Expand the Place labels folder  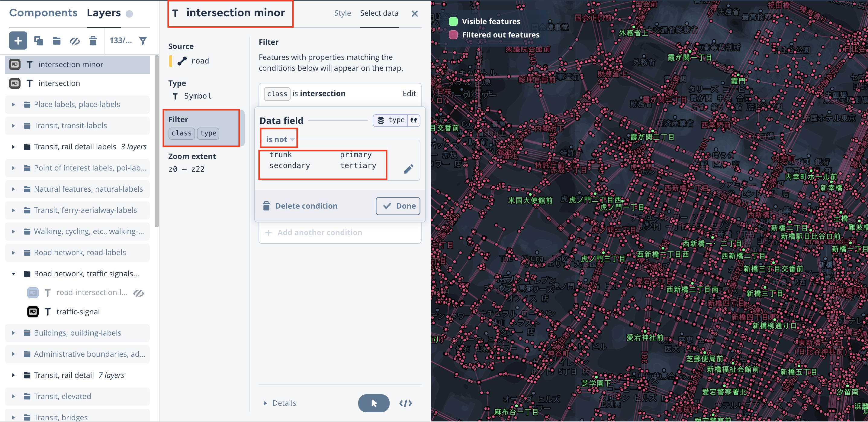click(14, 105)
